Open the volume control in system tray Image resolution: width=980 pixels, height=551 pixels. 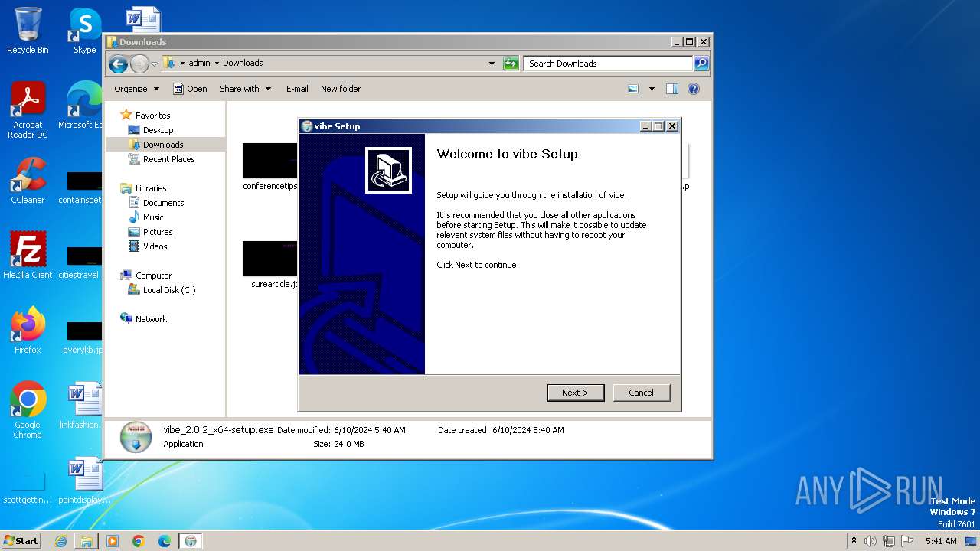point(871,541)
